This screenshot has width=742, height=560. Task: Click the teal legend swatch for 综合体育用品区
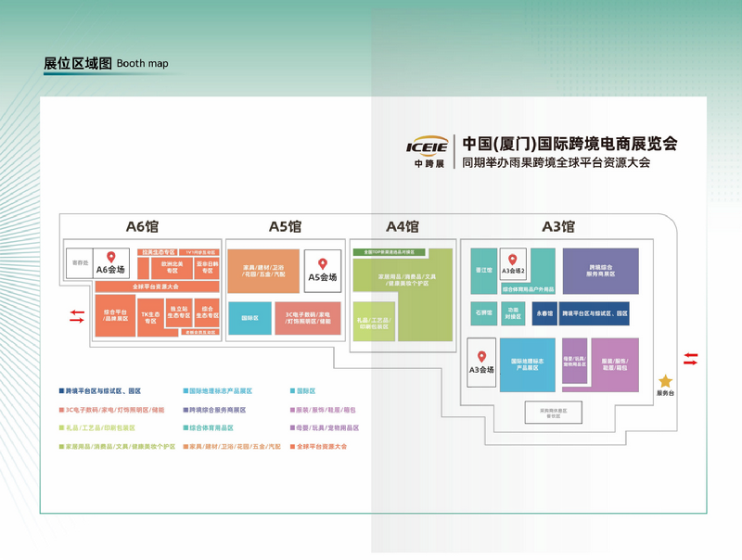(x=185, y=427)
